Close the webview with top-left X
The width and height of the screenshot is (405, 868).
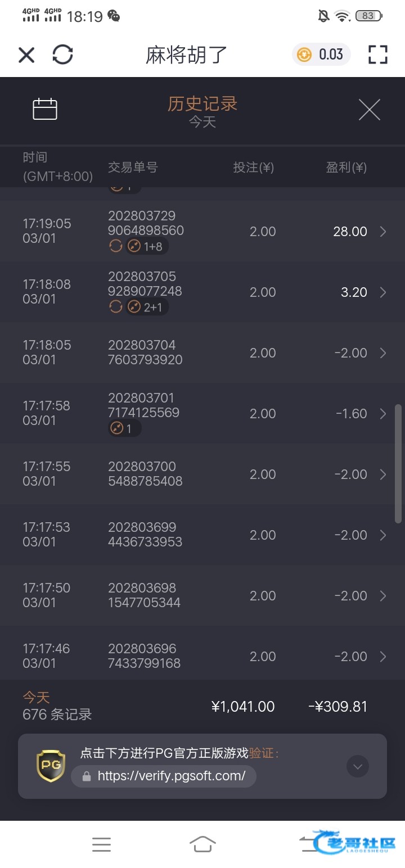tap(26, 55)
